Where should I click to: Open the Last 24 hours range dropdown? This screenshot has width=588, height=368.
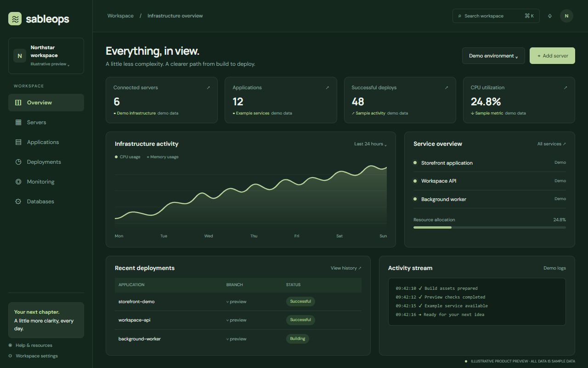pyautogui.click(x=370, y=144)
